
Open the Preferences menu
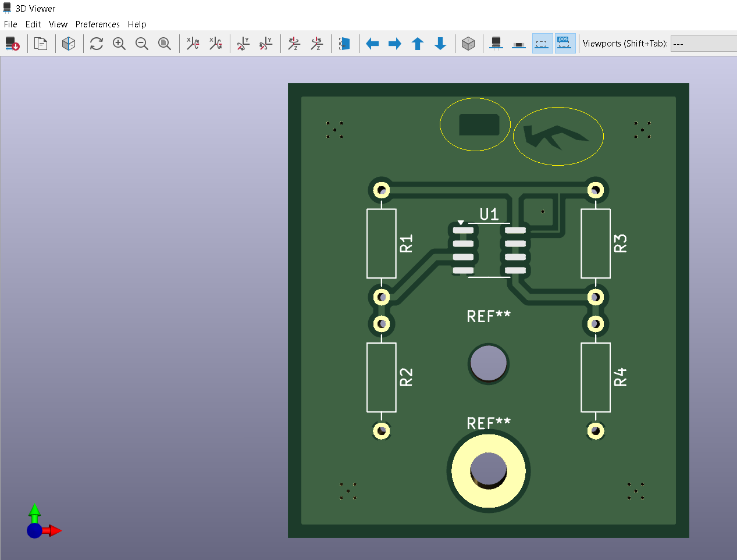click(x=98, y=24)
